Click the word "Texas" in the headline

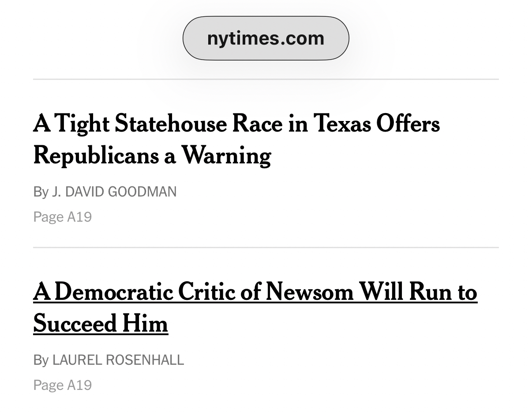[x=342, y=124]
